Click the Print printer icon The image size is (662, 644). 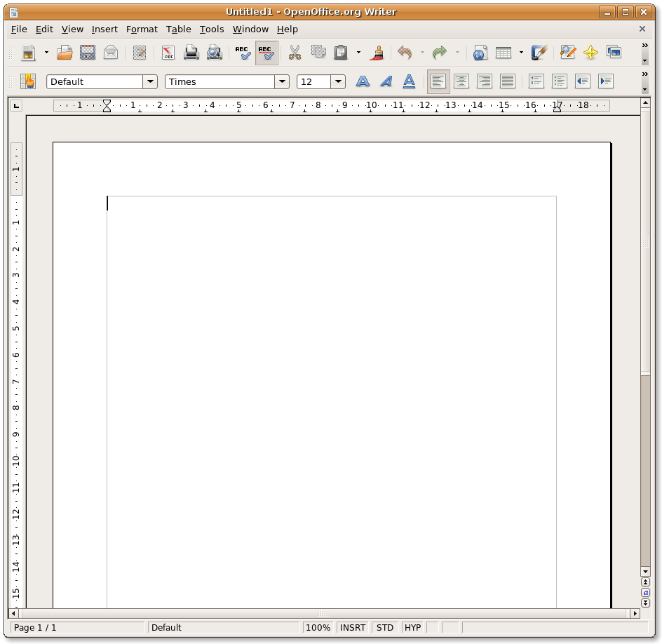[x=191, y=53]
